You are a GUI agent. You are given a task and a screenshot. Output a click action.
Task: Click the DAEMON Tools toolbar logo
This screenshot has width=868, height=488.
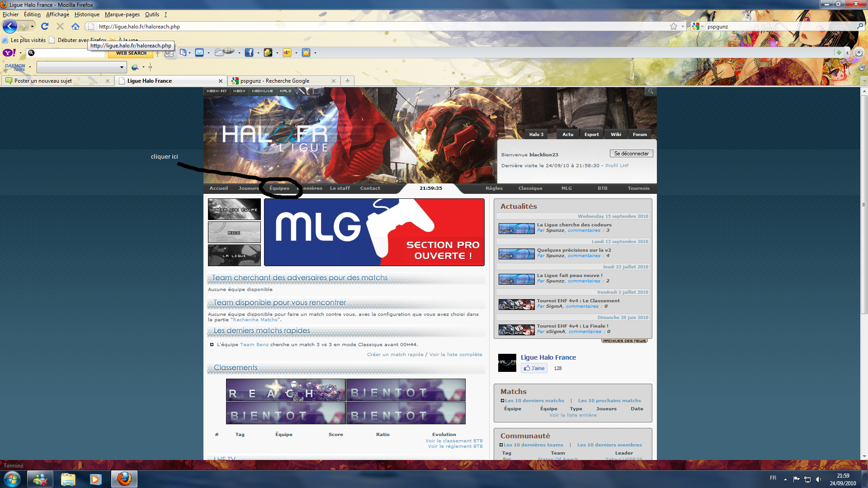pos(15,67)
